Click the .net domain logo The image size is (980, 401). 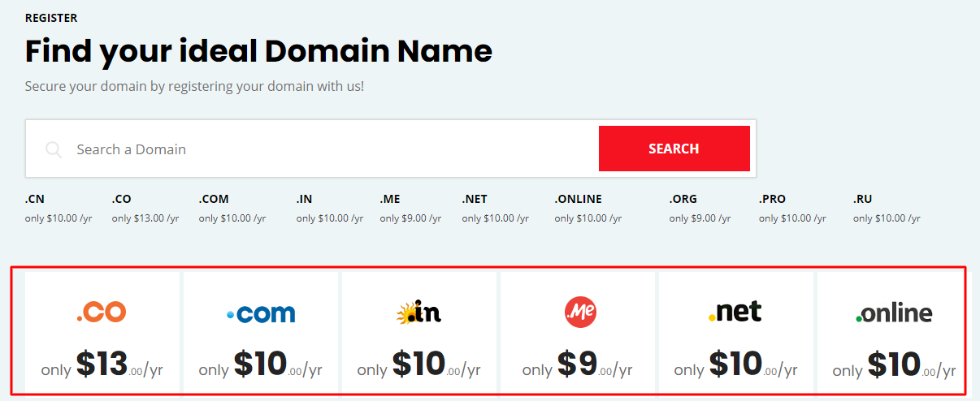pos(735,312)
